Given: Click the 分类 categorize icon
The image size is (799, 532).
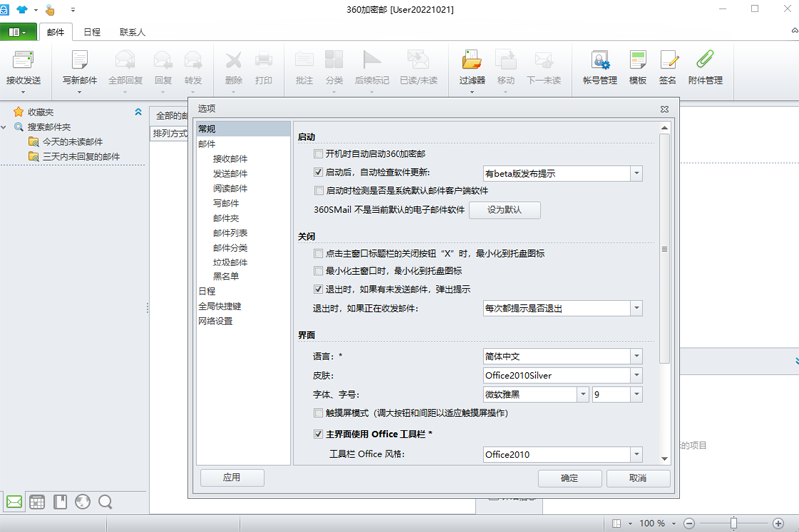Looking at the screenshot, I should click(x=334, y=60).
